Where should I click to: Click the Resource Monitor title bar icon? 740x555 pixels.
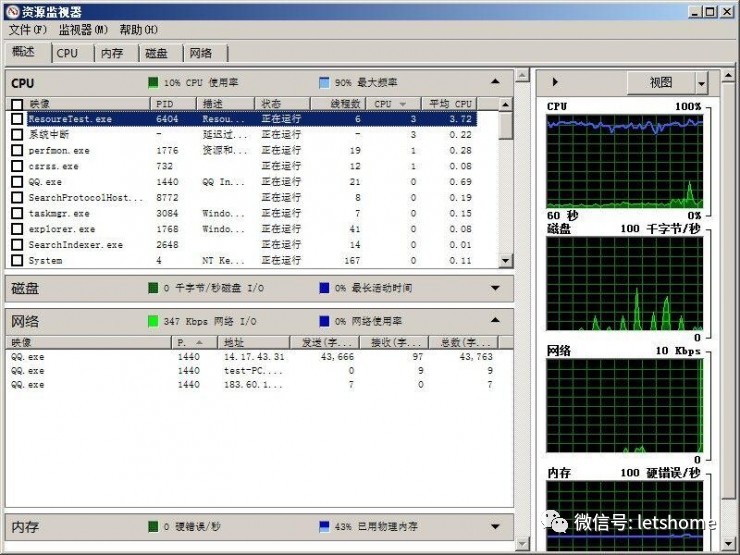click(x=11, y=12)
